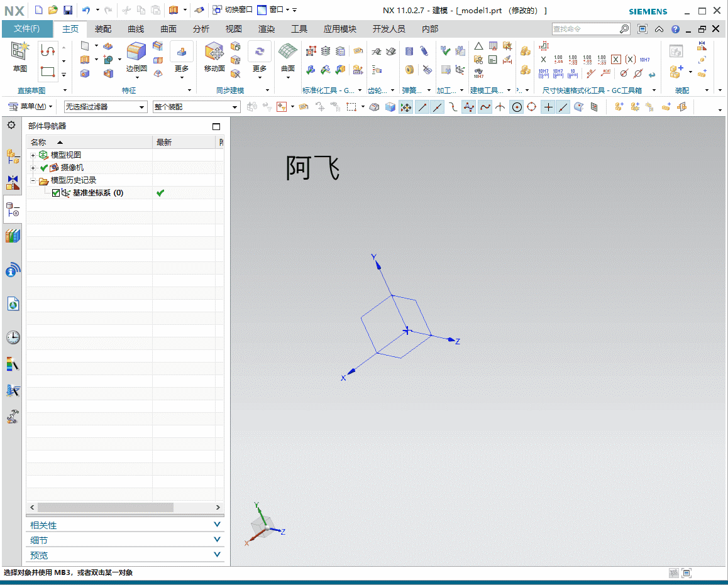The image size is (728, 585).
Task: Choose the 移动面 move face tool
Action: [214, 57]
